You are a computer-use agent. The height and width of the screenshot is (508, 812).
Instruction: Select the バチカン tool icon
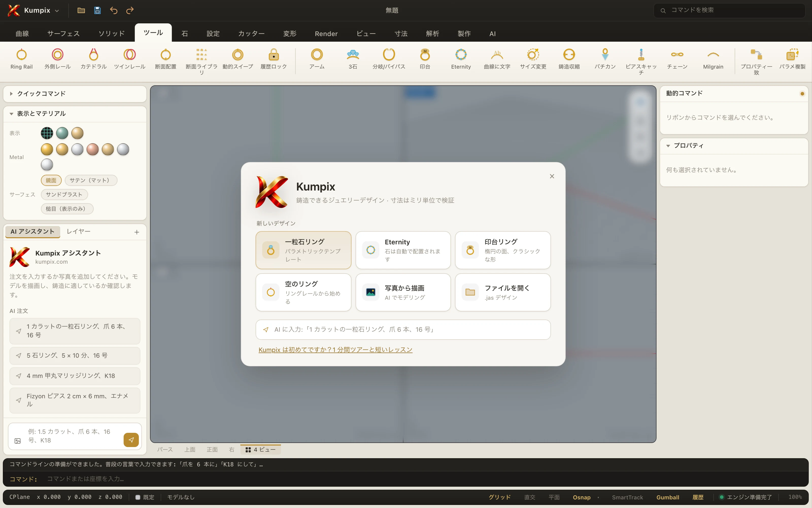605,54
